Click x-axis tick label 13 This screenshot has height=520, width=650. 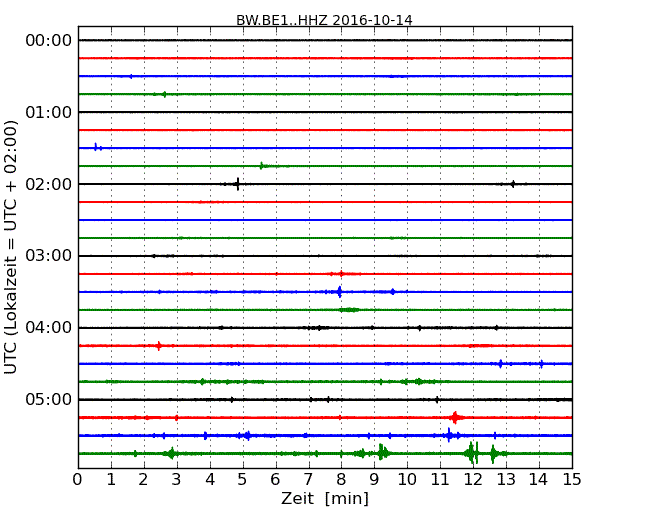(x=506, y=479)
